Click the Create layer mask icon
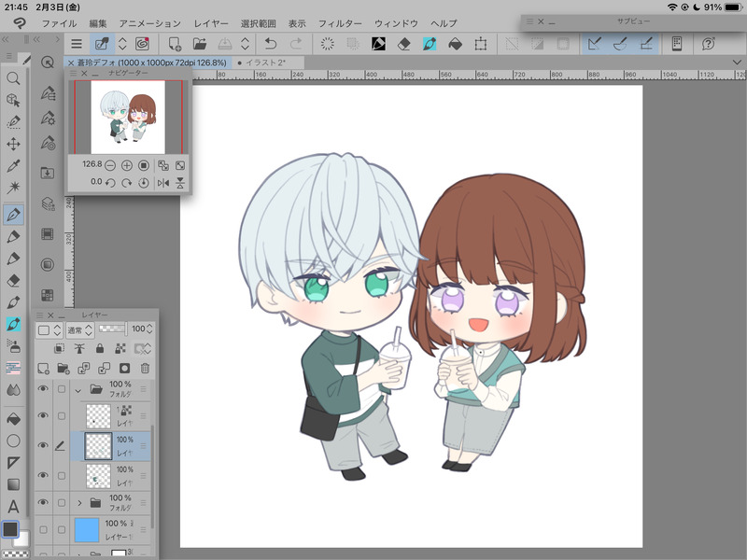Image resolution: width=747 pixels, height=560 pixels. coord(124,368)
